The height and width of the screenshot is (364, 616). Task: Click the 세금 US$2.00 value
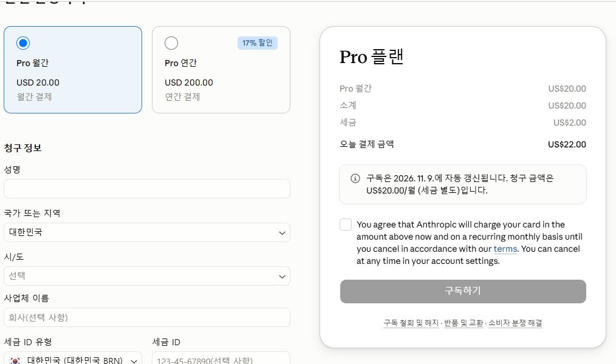(x=570, y=123)
